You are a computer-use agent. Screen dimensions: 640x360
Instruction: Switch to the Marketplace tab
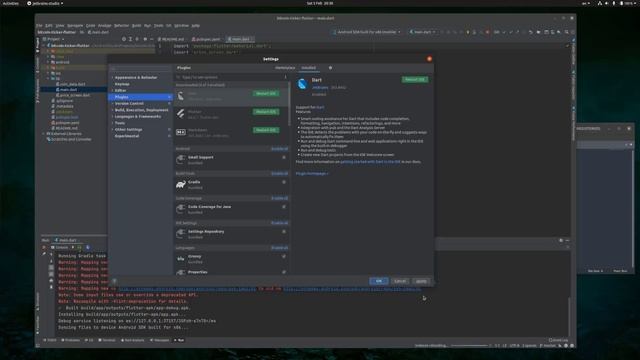coord(285,68)
